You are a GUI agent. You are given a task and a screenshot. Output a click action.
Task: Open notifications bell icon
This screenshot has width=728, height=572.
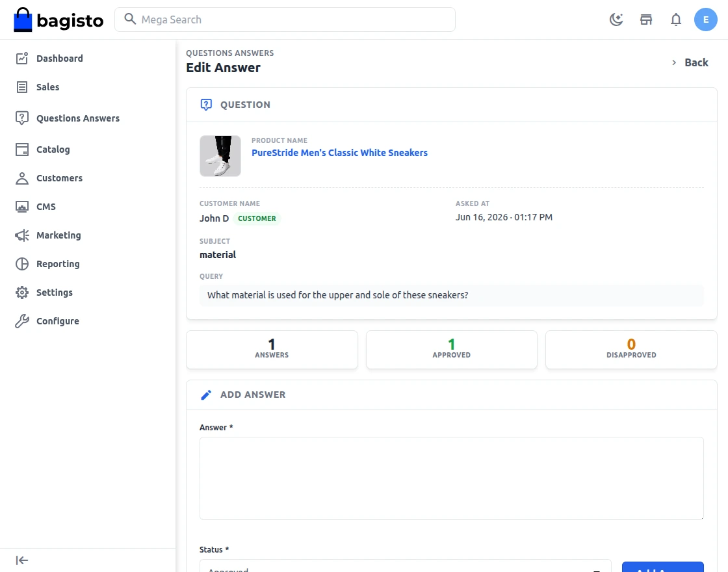pos(676,19)
